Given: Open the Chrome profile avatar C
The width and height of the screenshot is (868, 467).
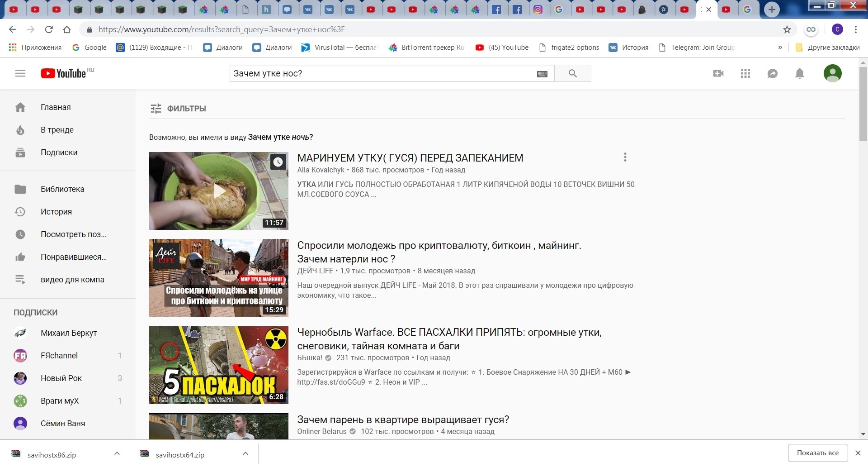Looking at the screenshot, I should click(837, 29).
